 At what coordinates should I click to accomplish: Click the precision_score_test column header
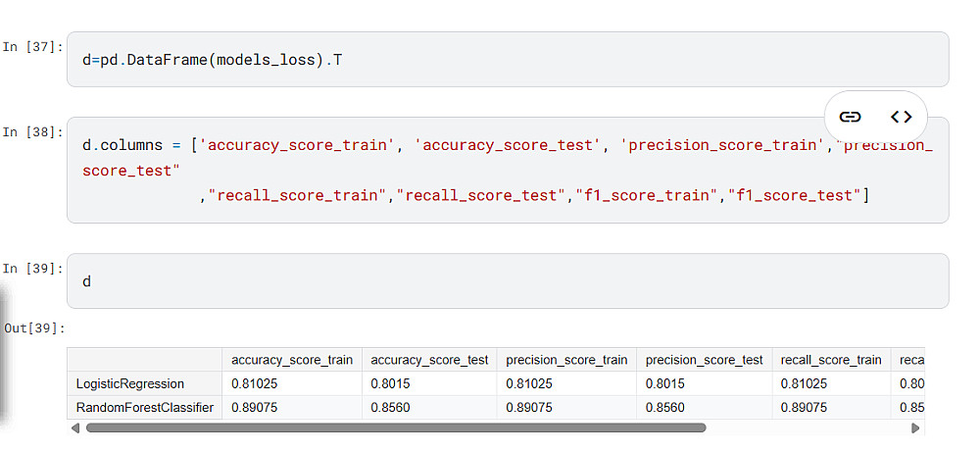(704, 360)
